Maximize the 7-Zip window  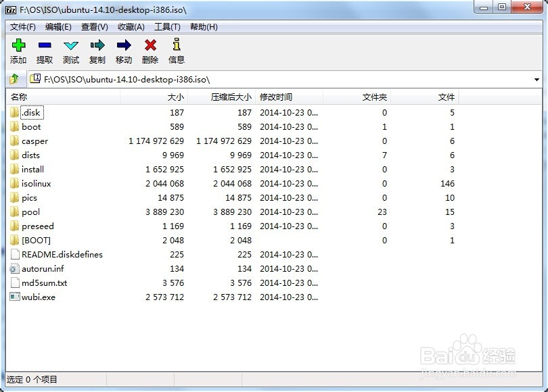click(x=502, y=7)
